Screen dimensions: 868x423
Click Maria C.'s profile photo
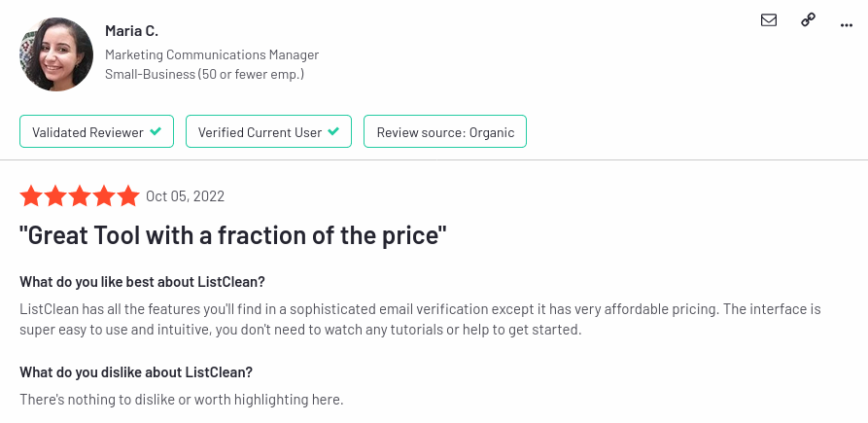coord(55,55)
